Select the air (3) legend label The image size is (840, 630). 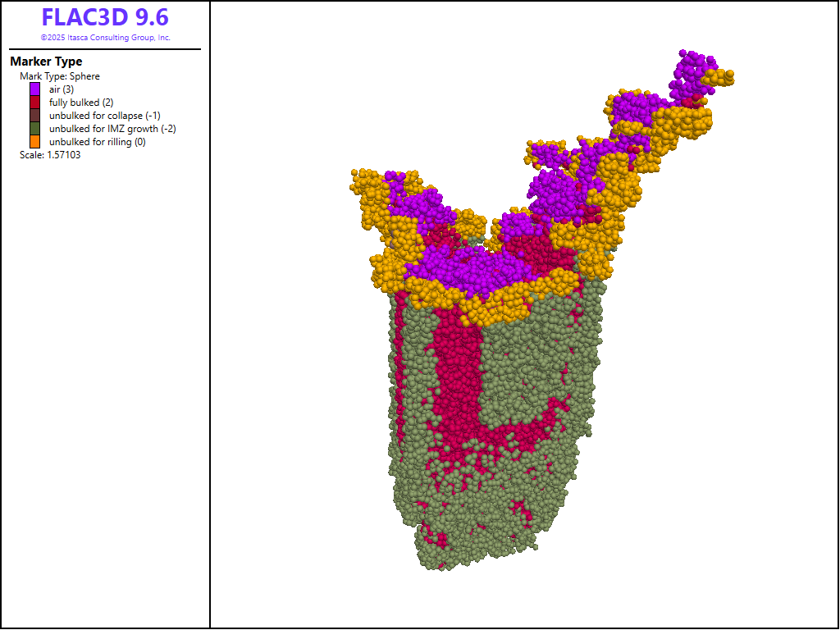pos(62,89)
